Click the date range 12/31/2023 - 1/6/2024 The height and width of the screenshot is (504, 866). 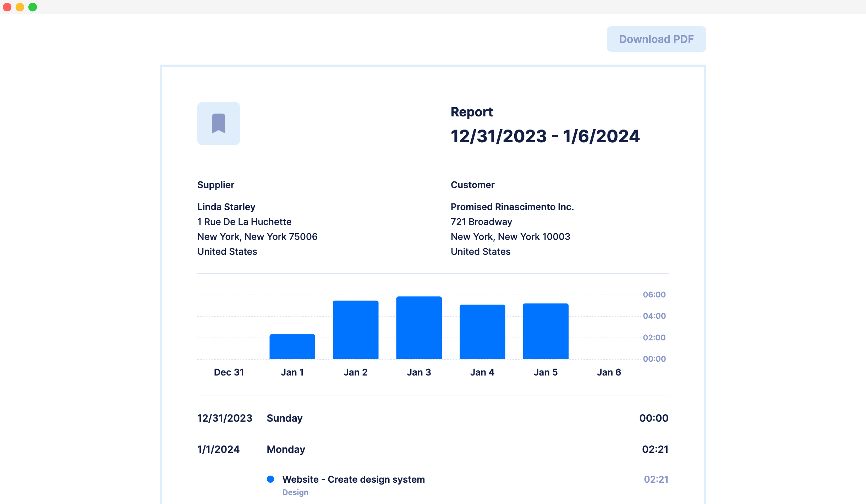(545, 136)
